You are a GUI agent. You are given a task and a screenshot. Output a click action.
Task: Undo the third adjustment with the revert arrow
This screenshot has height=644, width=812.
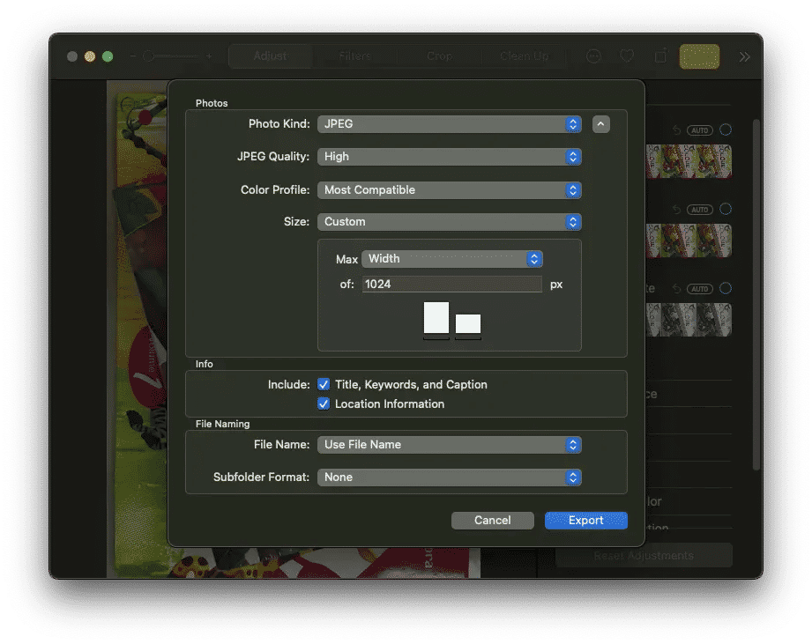click(x=676, y=289)
